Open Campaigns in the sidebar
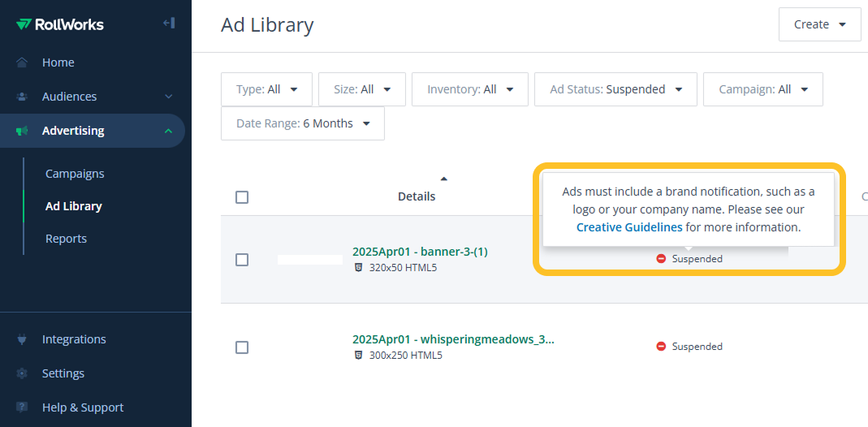This screenshot has height=427, width=868. pos(75,174)
